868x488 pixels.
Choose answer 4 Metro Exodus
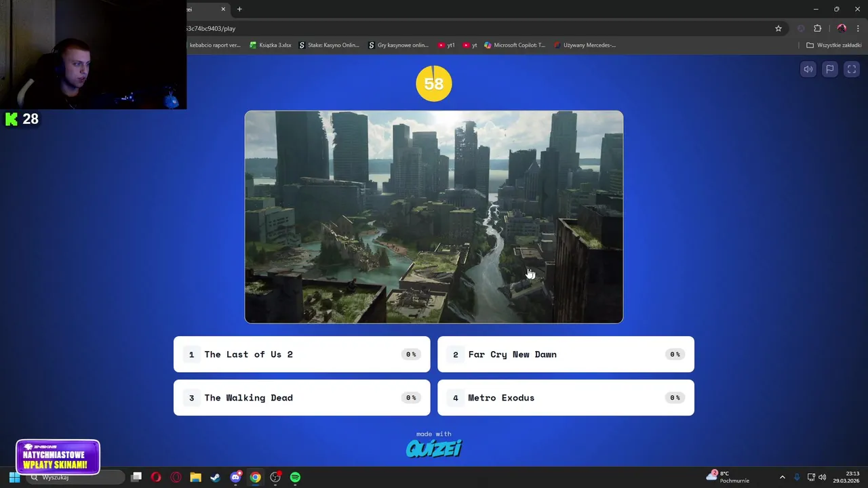pos(566,398)
